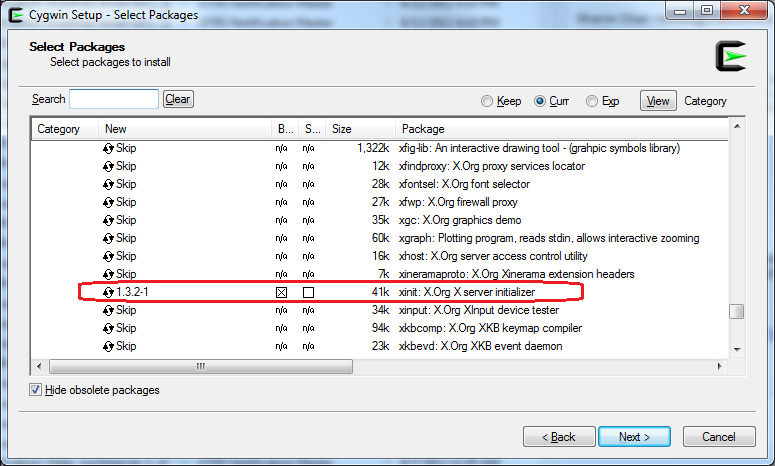Image resolution: width=775 pixels, height=466 pixels.
Task: Select the xinit: X.Org X server initializer text
Action: click(467, 293)
